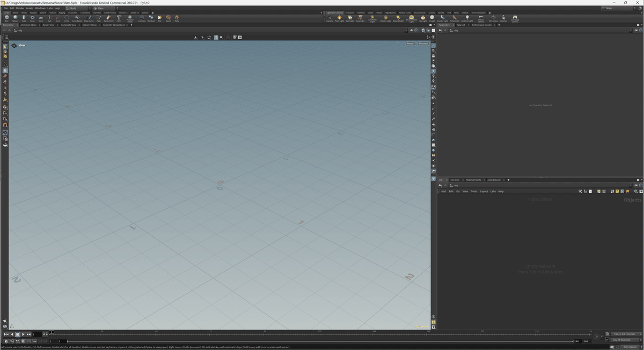Select the Font shelf tool
This screenshot has height=350, width=644.
[119, 18]
